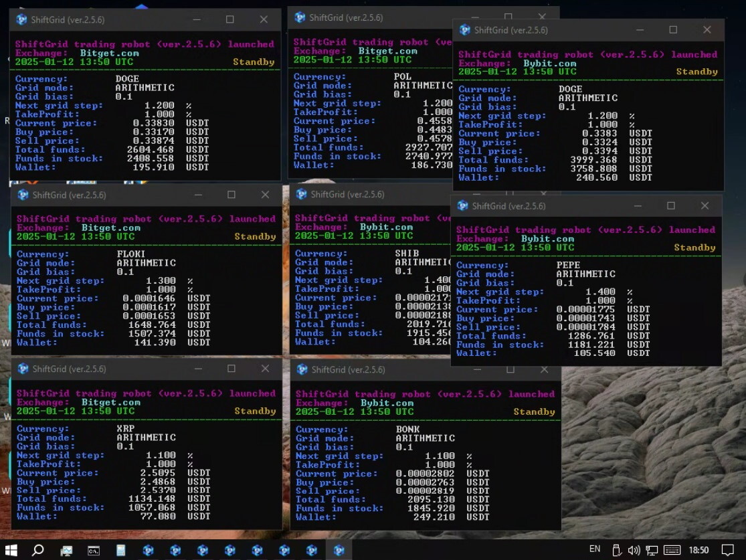Click the app icon of the Bitget DOGE ShiftGrid window
The image size is (746, 560).
point(21,19)
